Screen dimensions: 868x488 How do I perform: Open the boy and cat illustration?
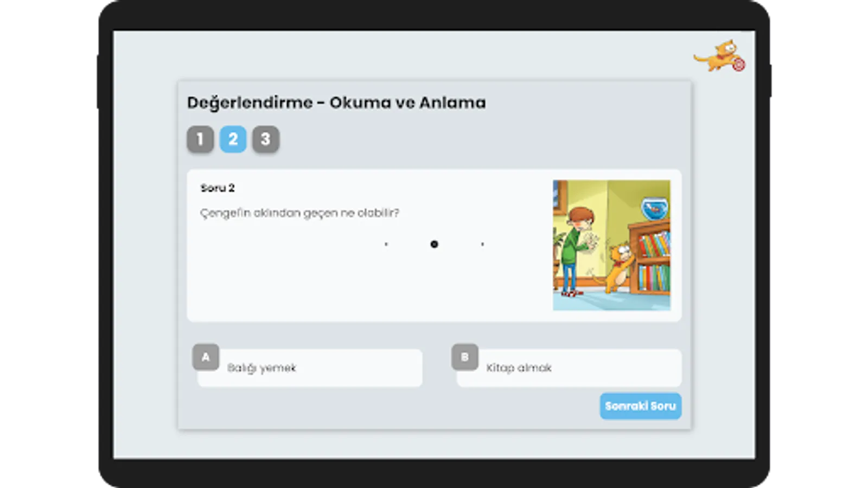pos(611,245)
